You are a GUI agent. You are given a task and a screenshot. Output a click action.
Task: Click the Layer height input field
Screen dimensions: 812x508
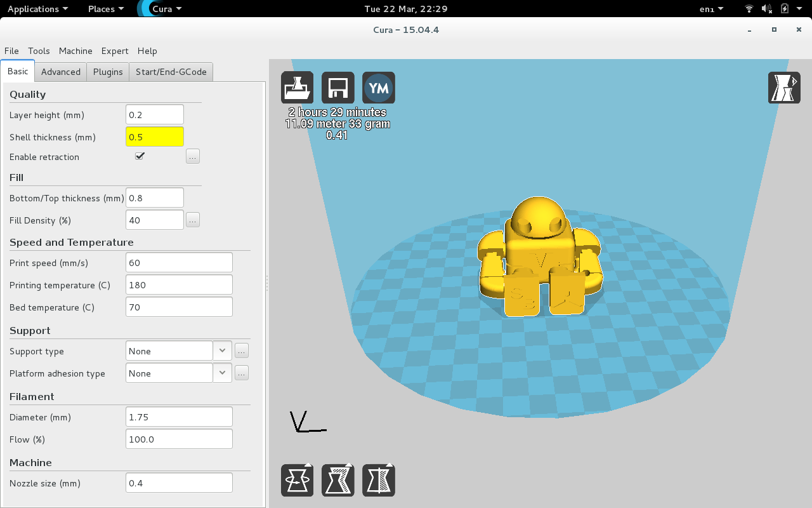coord(155,114)
